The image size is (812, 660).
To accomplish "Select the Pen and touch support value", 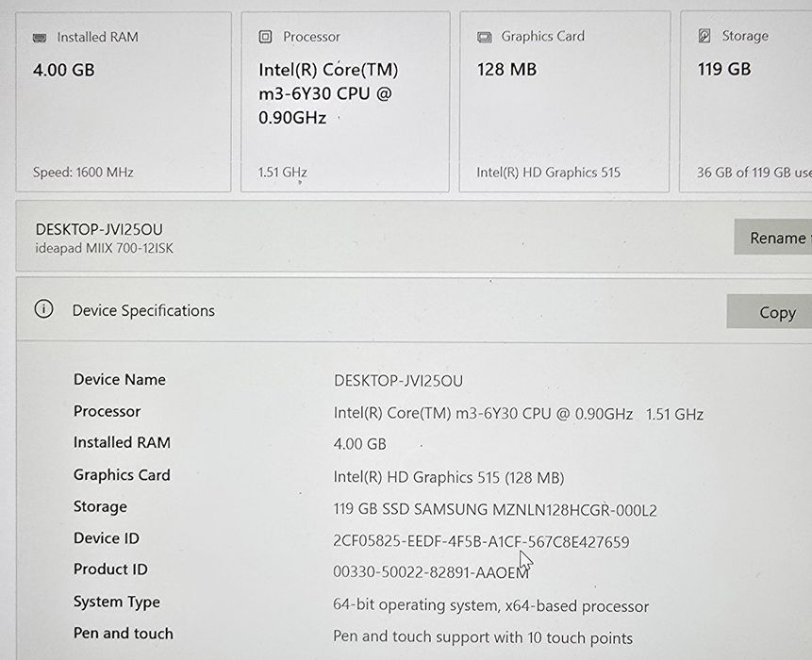I will (x=483, y=637).
